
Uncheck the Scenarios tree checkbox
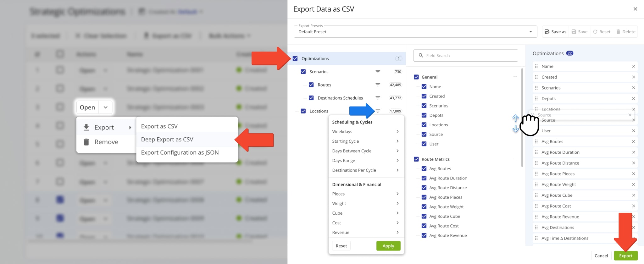pyautogui.click(x=303, y=72)
